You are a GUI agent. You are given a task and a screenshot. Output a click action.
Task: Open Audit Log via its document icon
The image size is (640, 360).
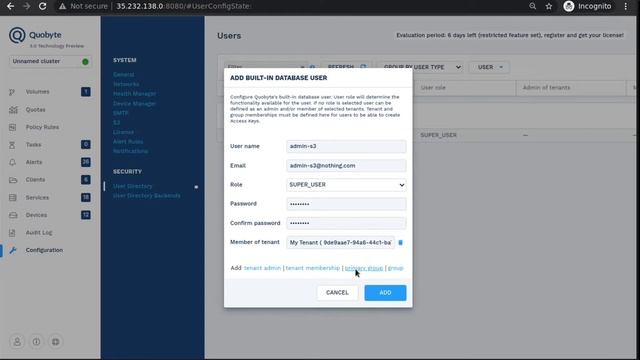click(x=12, y=233)
